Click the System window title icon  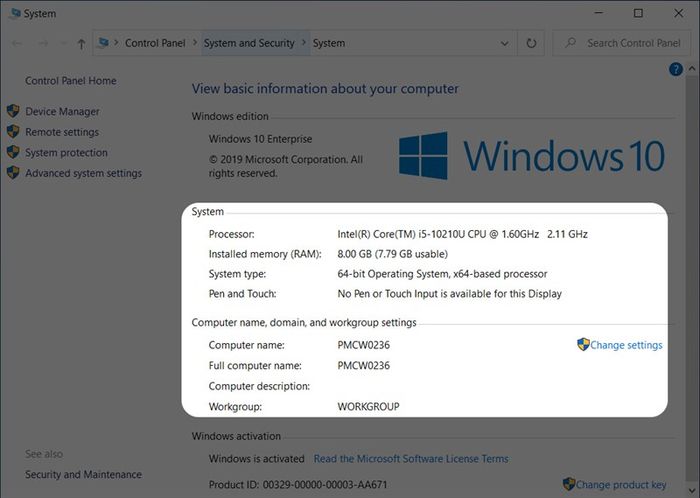point(15,13)
